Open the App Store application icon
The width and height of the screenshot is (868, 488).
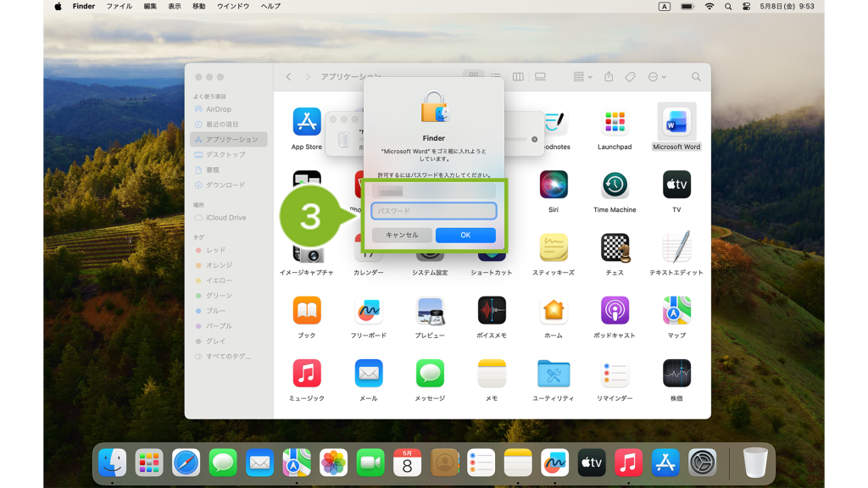(307, 122)
